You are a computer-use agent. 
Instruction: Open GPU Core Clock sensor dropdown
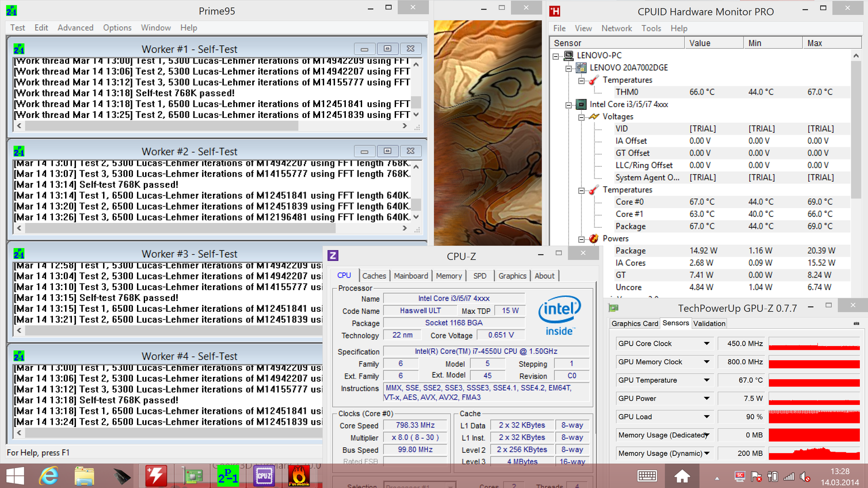[706, 344]
